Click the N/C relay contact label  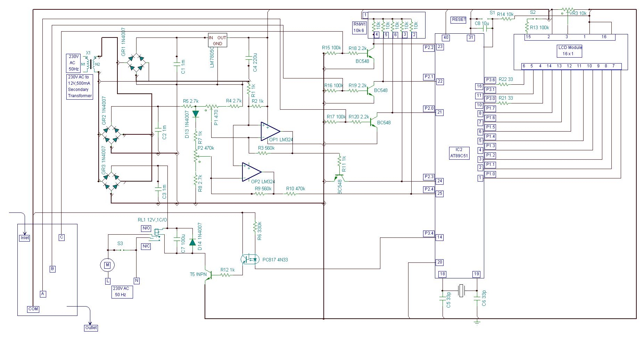click(x=146, y=246)
